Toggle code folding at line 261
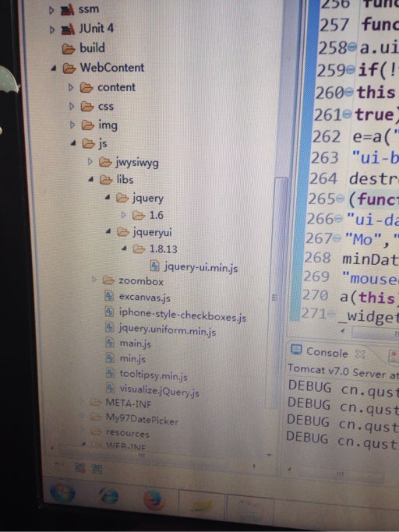This screenshot has height=532, width=399. [x=348, y=115]
